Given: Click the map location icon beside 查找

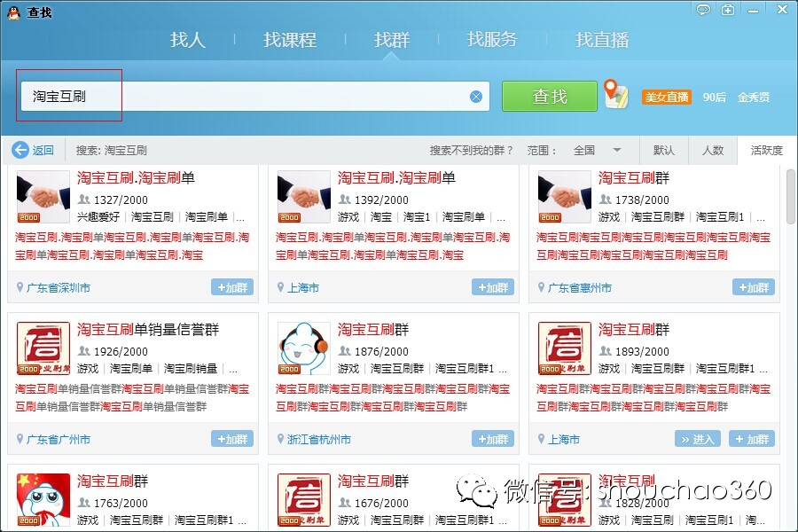Looking at the screenshot, I should [616, 94].
